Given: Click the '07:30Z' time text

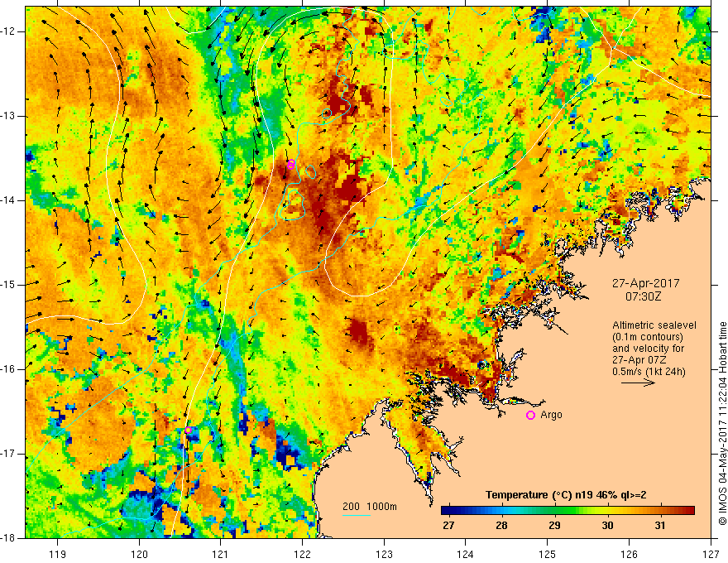Looking at the screenshot, I should pyautogui.click(x=644, y=296).
